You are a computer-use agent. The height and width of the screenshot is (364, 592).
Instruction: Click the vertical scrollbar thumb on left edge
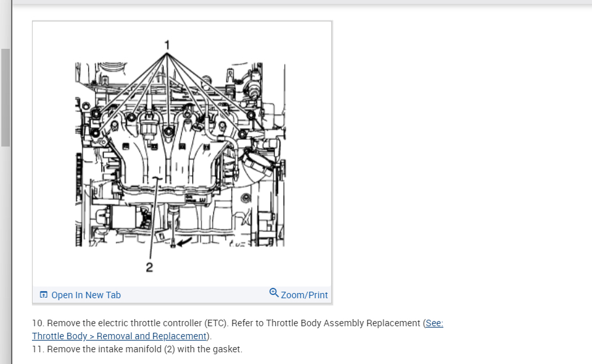(x=5, y=97)
